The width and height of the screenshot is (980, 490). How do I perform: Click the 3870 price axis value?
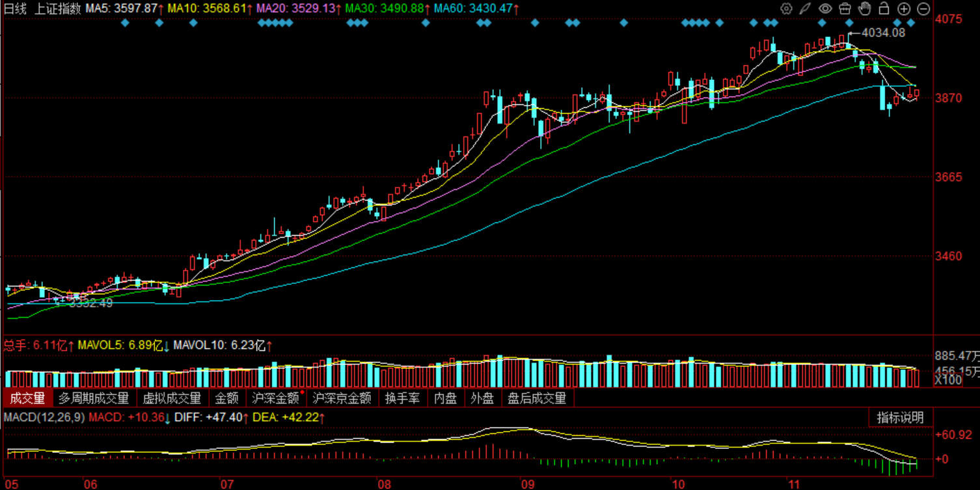point(949,98)
